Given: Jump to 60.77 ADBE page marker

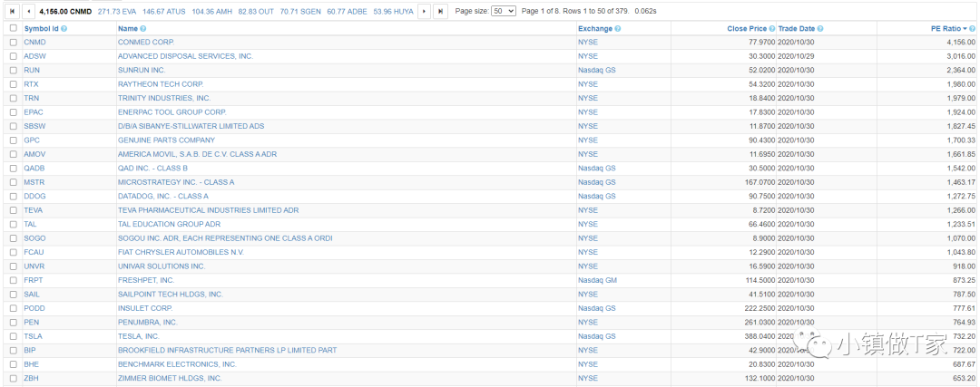Looking at the screenshot, I should pos(347,11).
